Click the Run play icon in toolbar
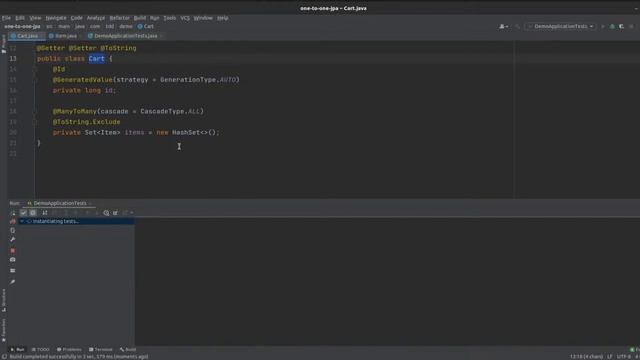640x360 pixels. pos(603,27)
